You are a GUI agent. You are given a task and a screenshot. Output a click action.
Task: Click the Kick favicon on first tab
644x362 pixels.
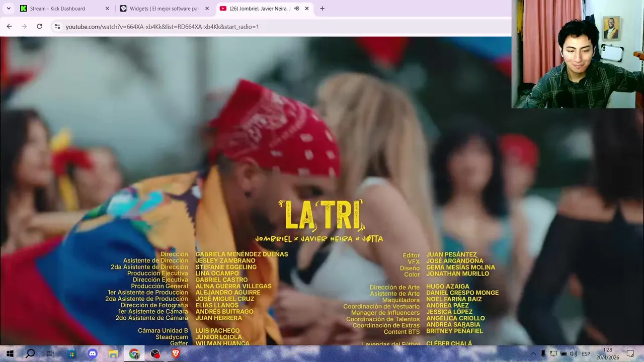click(23, 9)
